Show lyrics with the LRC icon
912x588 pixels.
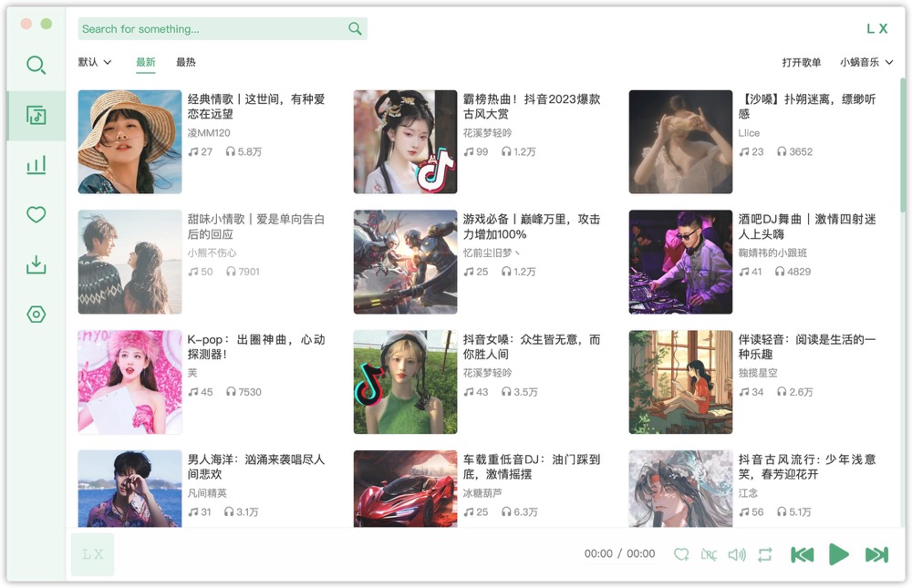tap(710, 553)
